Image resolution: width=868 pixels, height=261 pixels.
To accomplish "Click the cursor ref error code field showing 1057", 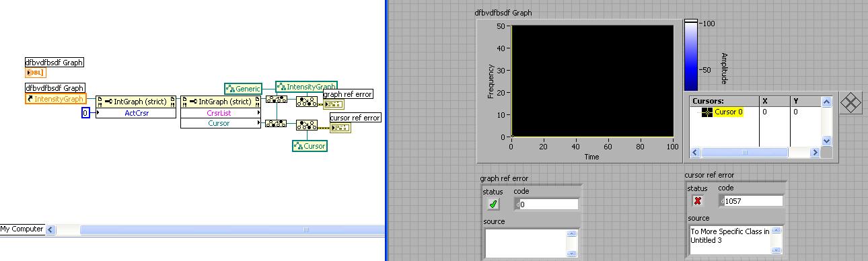I will click(753, 201).
